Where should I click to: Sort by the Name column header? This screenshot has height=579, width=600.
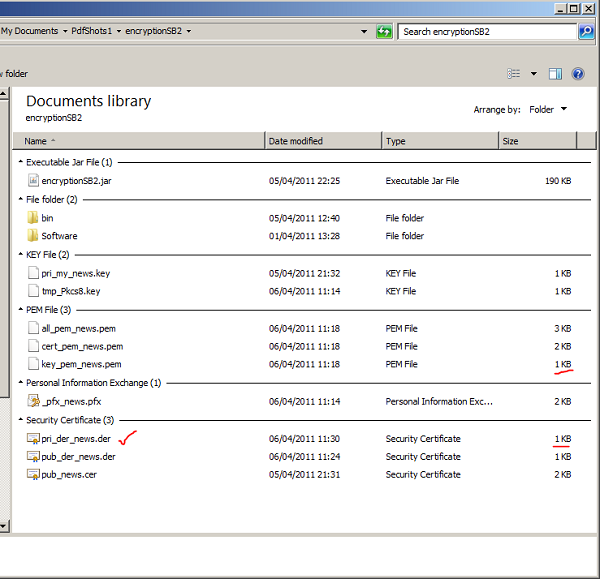[x=139, y=141]
